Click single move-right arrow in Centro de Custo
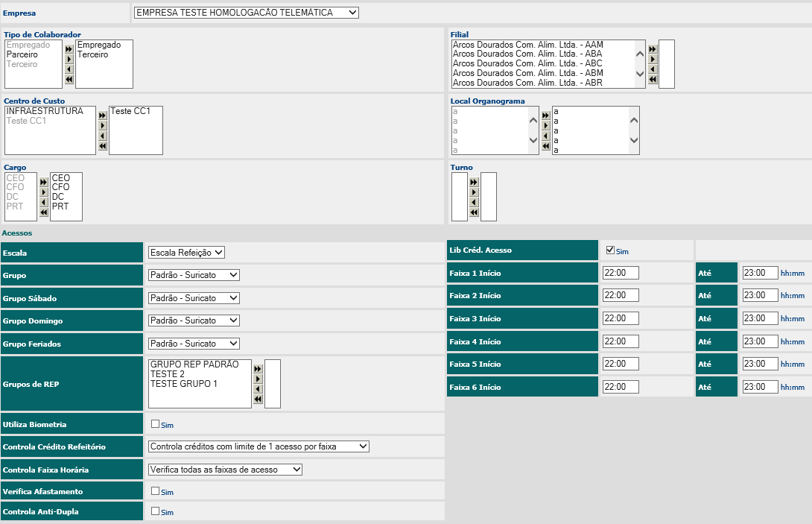The height and width of the screenshot is (524, 812). [103, 126]
